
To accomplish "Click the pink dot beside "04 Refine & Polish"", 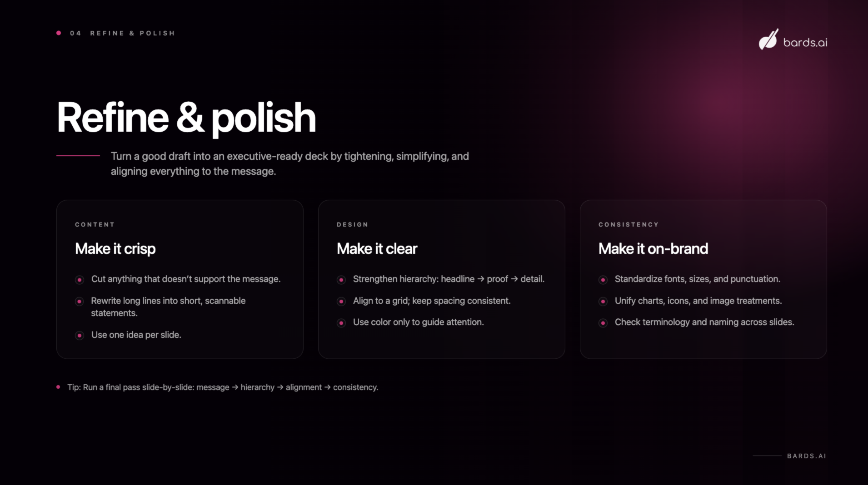I will [59, 33].
